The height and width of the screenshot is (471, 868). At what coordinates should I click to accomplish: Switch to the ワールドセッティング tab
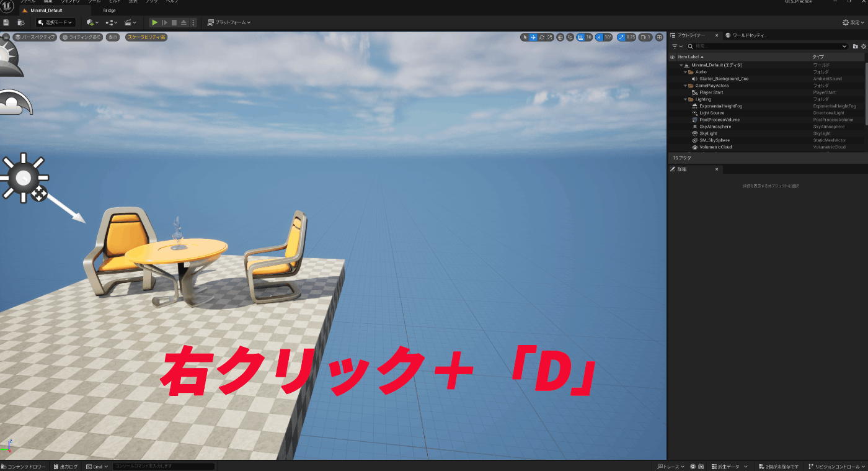[x=746, y=35]
